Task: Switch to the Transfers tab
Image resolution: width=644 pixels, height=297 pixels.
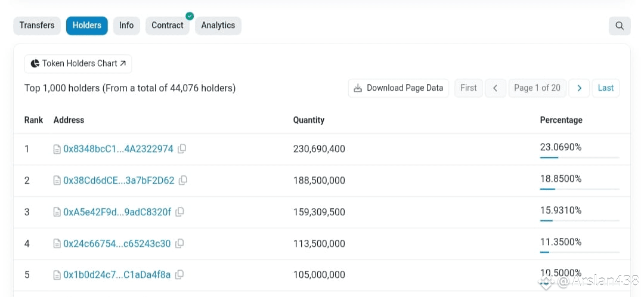Action: pos(37,26)
